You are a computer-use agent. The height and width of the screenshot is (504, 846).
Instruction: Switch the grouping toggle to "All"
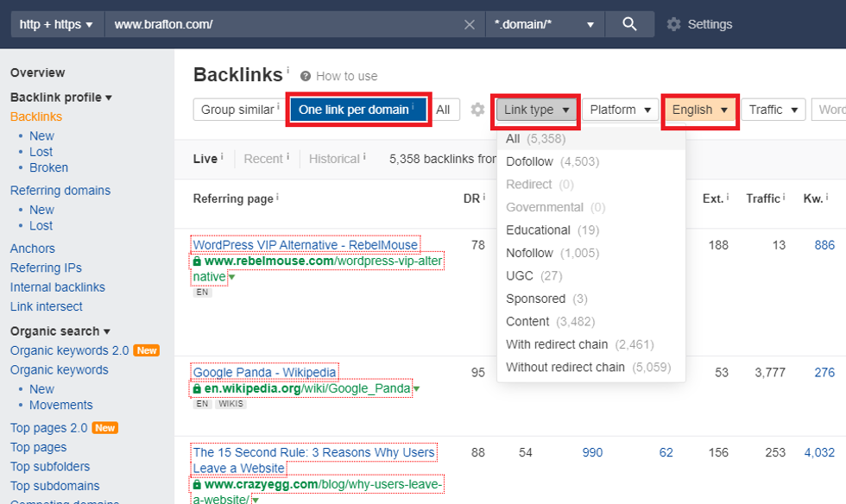tap(445, 110)
